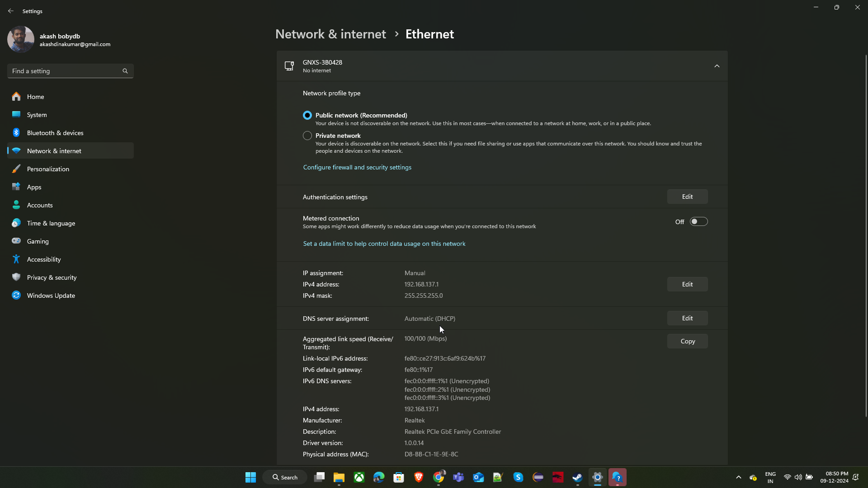Navigate to Network & internet breadcrumb
This screenshot has width=868, height=488.
tap(330, 34)
